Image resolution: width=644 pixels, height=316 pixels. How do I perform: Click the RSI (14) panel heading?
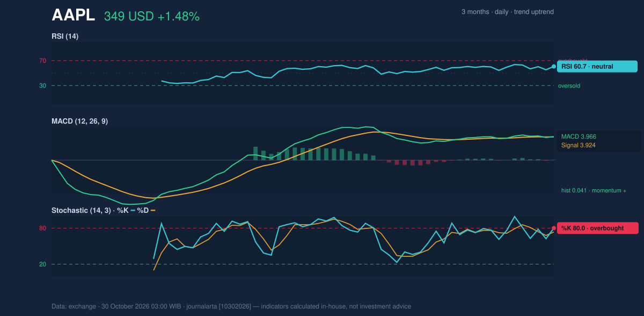point(65,36)
